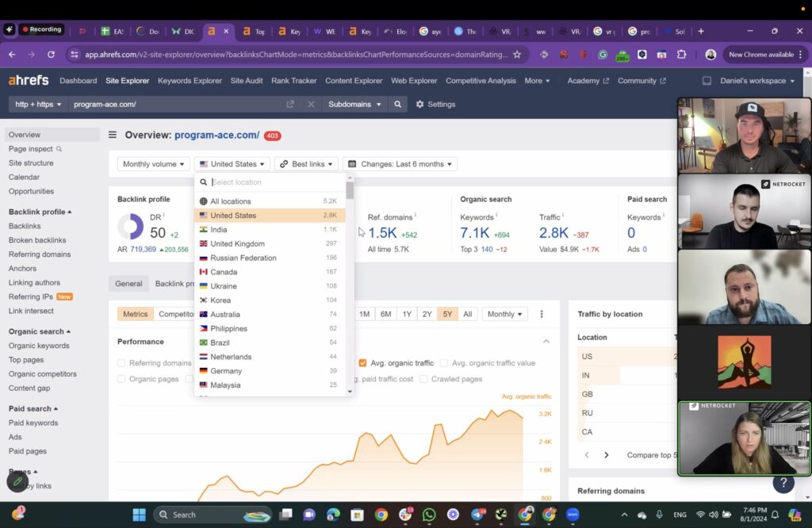Click the mode switch arrows icon in the URL field

tap(290, 104)
